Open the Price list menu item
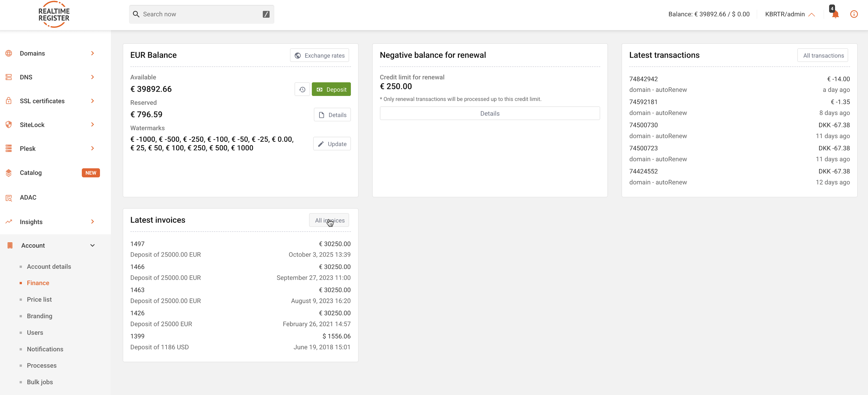This screenshot has width=868, height=395. pyautogui.click(x=39, y=299)
